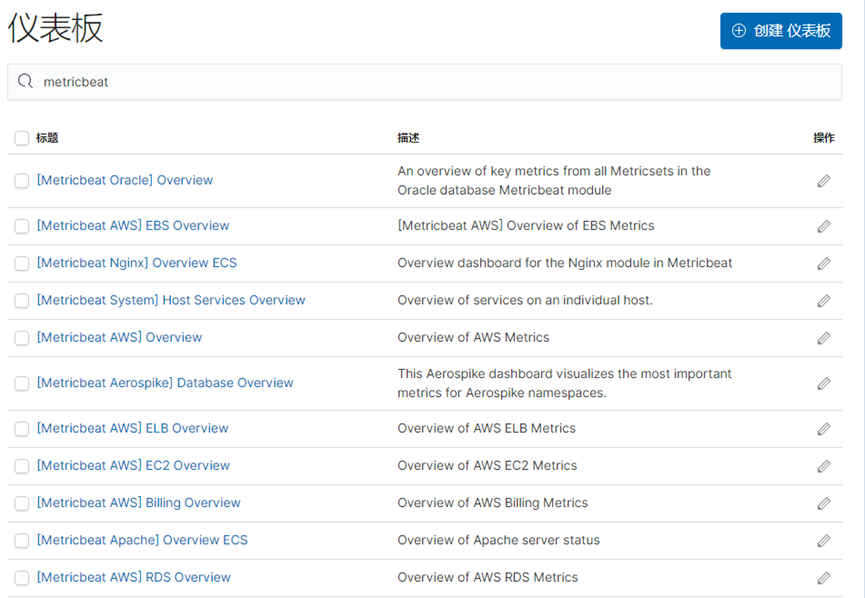
Task: Check the Metricbeat Oracle Overview checkbox
Action: pos(22,181)
